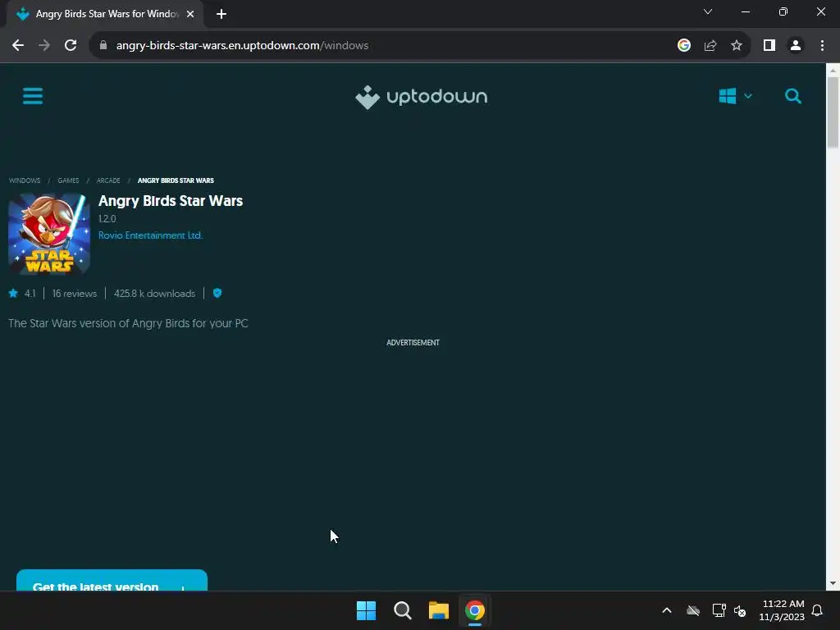Click Get the latest version button
Image resolution: width=840 pixels, height=630 pixels.
(x=112, y=581)
